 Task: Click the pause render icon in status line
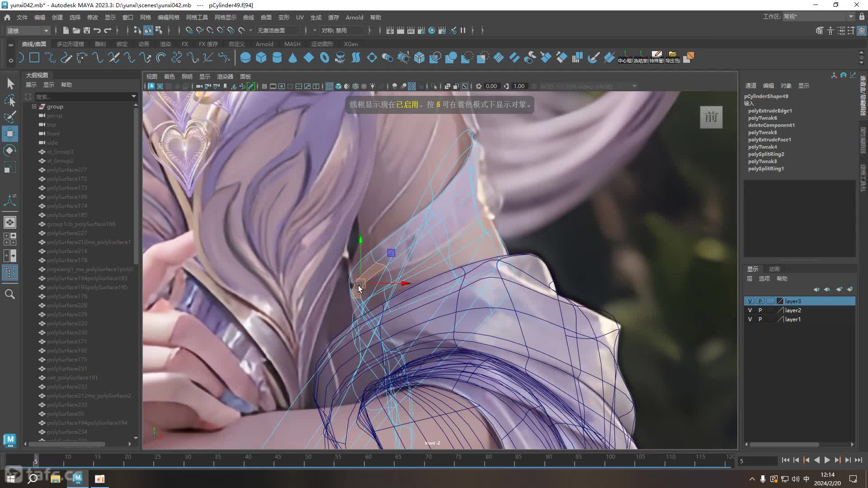463,30
